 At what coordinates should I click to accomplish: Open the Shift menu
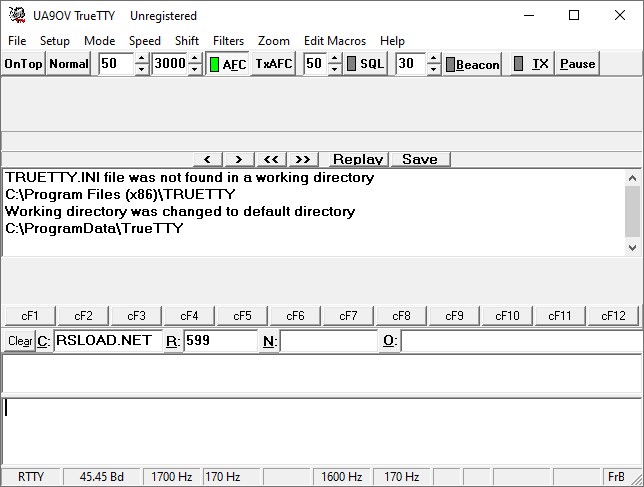(x=187, y=41)
